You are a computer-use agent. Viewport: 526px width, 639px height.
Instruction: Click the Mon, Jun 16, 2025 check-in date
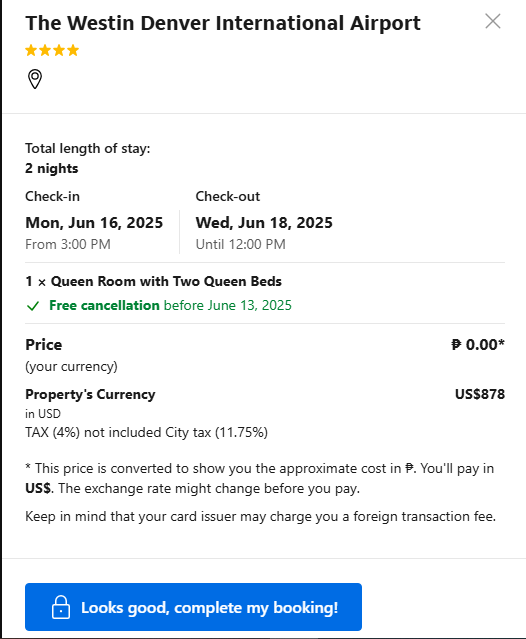pyautogui.click(x=94, y=223)
